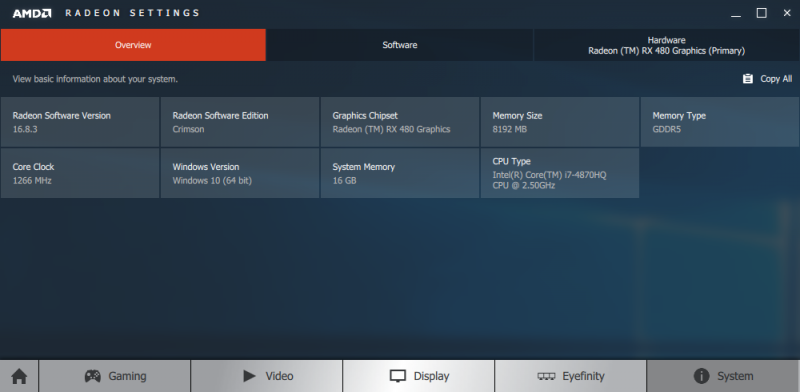Click the Home icon in bottom bar
The image size is (800, 392).
pos(19,376)
